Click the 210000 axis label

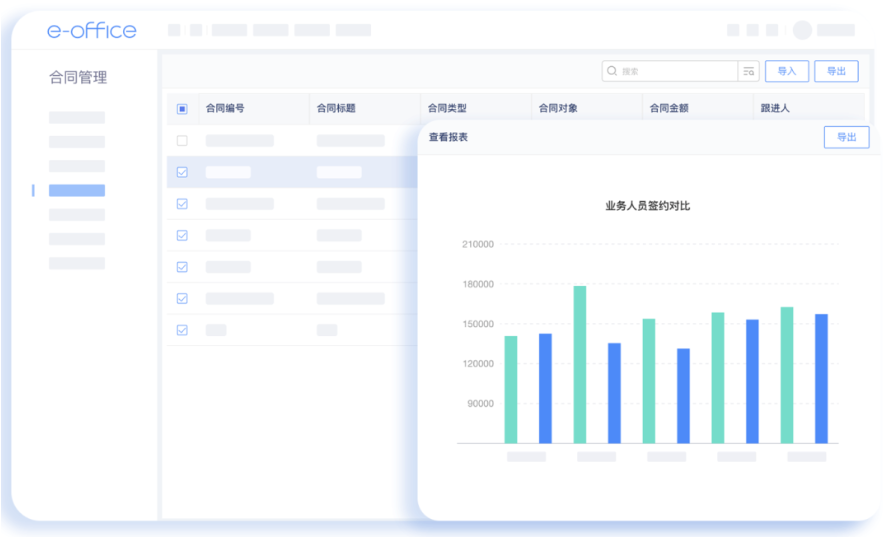(478, 244)
